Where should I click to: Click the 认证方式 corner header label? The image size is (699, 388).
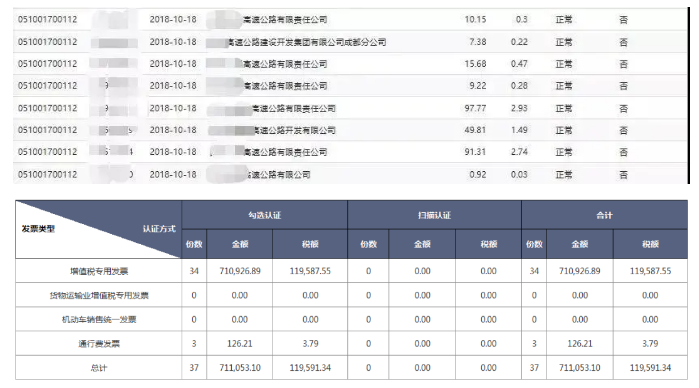point(159,229)
